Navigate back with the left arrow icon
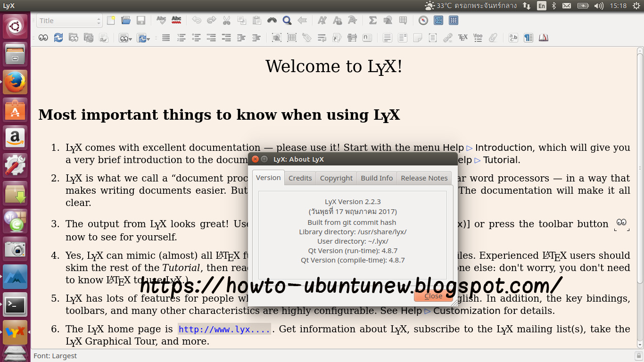Image resolution: width=644 pixels, height=362 pixels. (302, 20)
